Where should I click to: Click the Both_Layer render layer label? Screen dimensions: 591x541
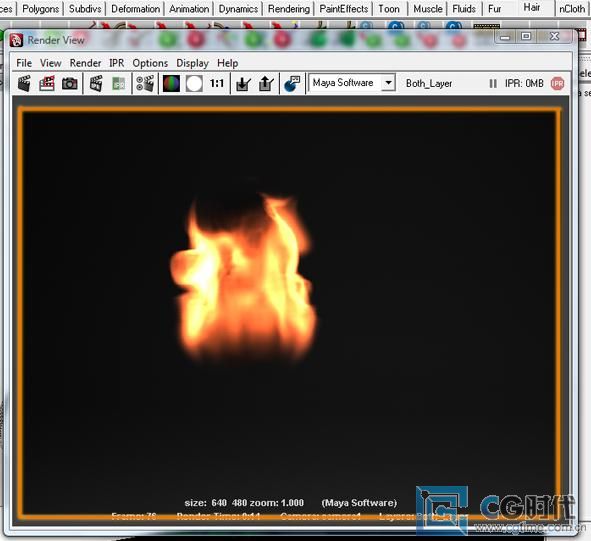(429, 83)
